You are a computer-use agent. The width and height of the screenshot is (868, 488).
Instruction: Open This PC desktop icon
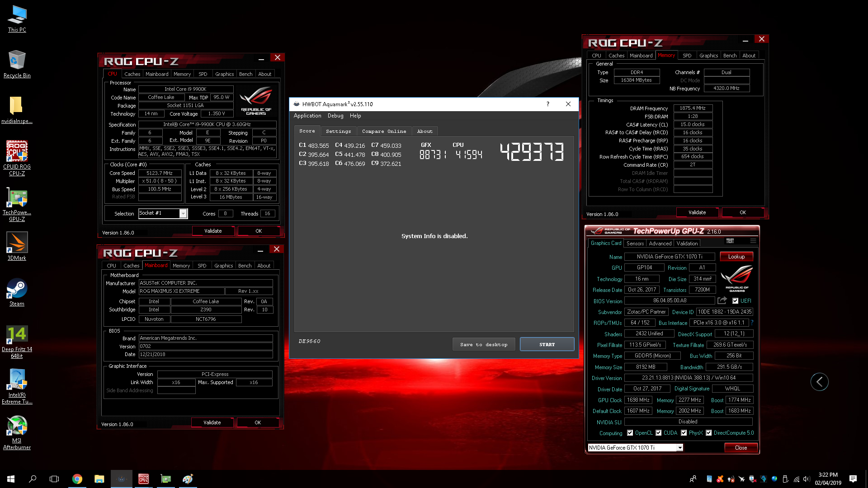coord(17,19)
